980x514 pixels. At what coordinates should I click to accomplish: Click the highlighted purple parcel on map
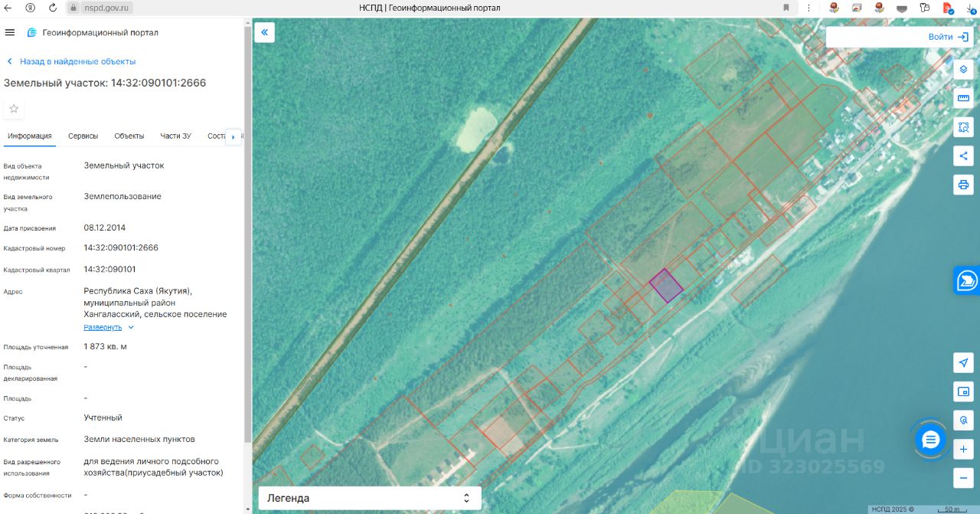(666, 286)
